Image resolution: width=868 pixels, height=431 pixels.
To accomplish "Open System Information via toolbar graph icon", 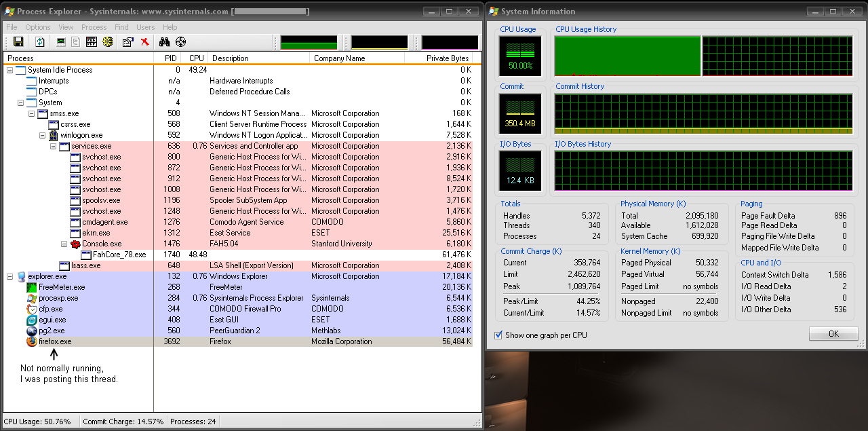I will (x=61, y=42).
